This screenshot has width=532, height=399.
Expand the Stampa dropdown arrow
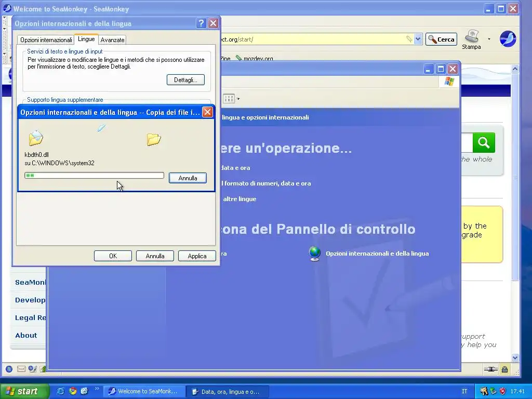pos(489,39)
